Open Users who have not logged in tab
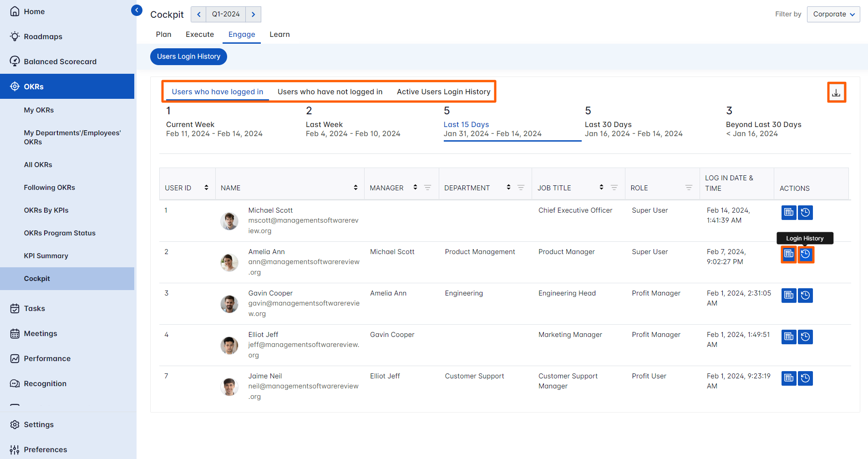This screenshot has width=868, height=459. [x=330, y=92]
